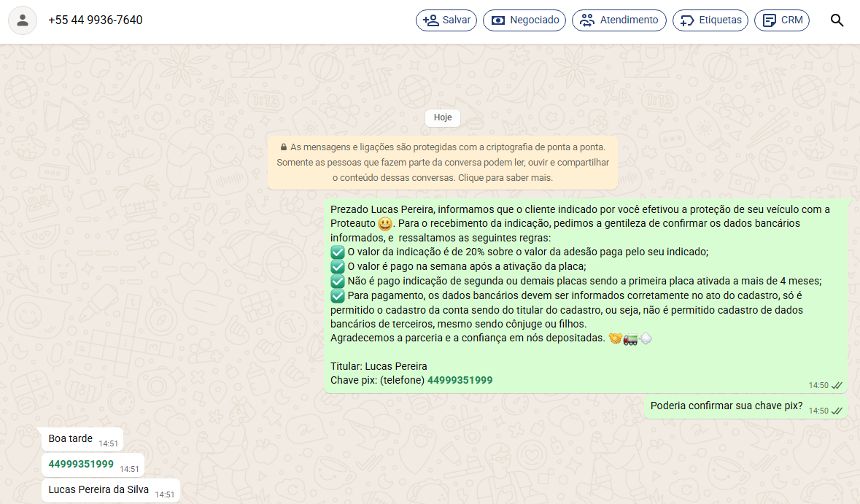
Task: Click the Salvar contact button
Action: coord(446,20)
